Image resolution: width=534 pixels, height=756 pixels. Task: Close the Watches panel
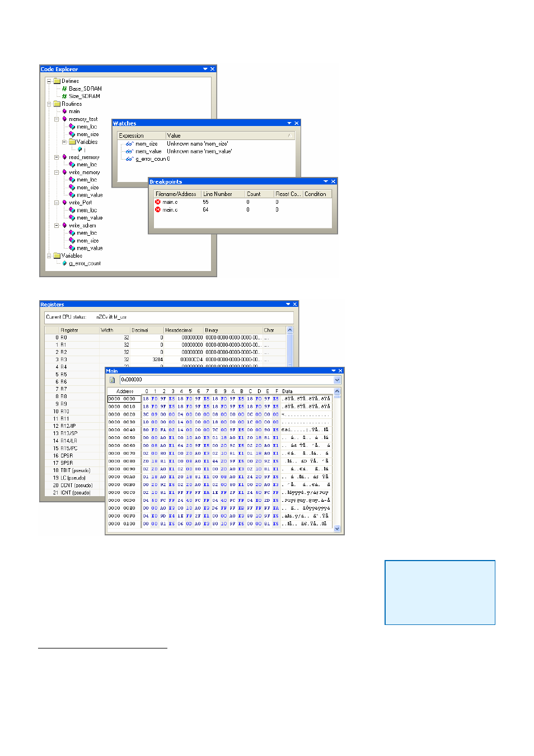coord(297,123)
